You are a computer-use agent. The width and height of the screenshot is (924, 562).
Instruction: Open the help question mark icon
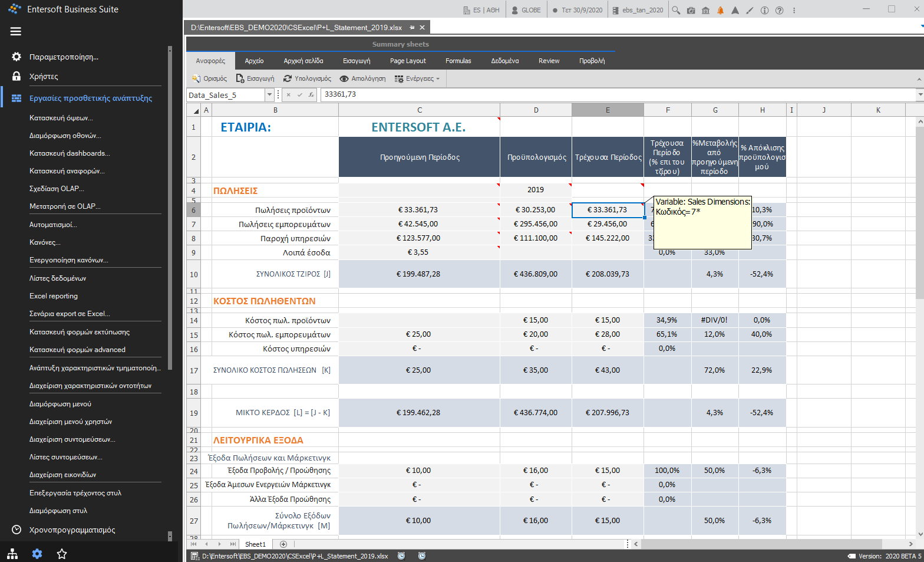779,10
